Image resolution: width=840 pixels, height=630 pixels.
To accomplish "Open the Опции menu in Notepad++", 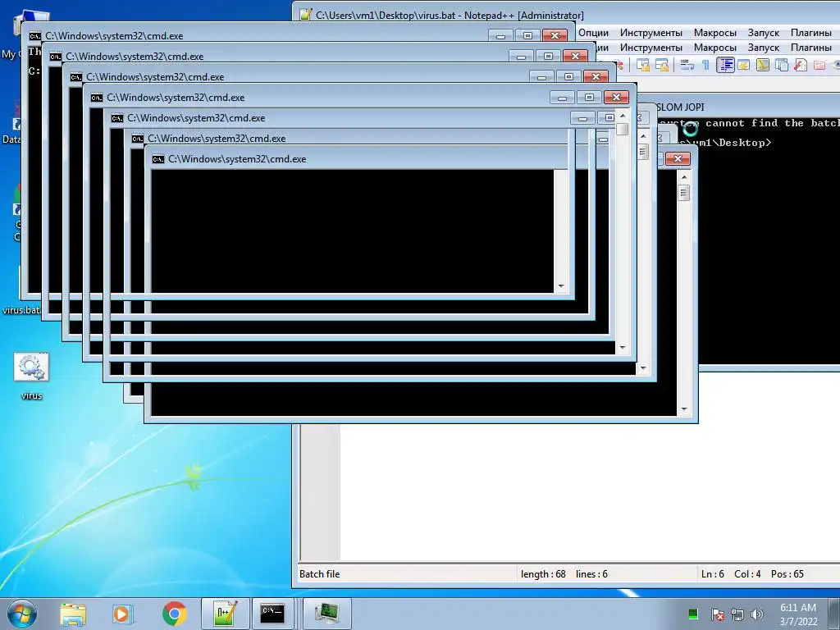I will tap(593, 33).
